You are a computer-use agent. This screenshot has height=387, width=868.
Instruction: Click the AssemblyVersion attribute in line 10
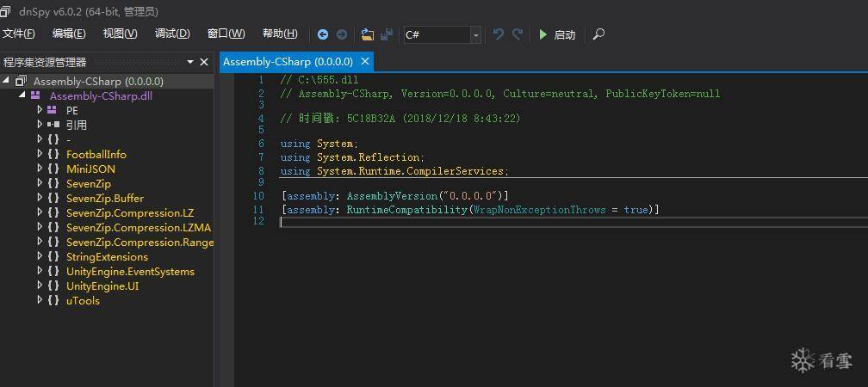(x=392, y=196)
